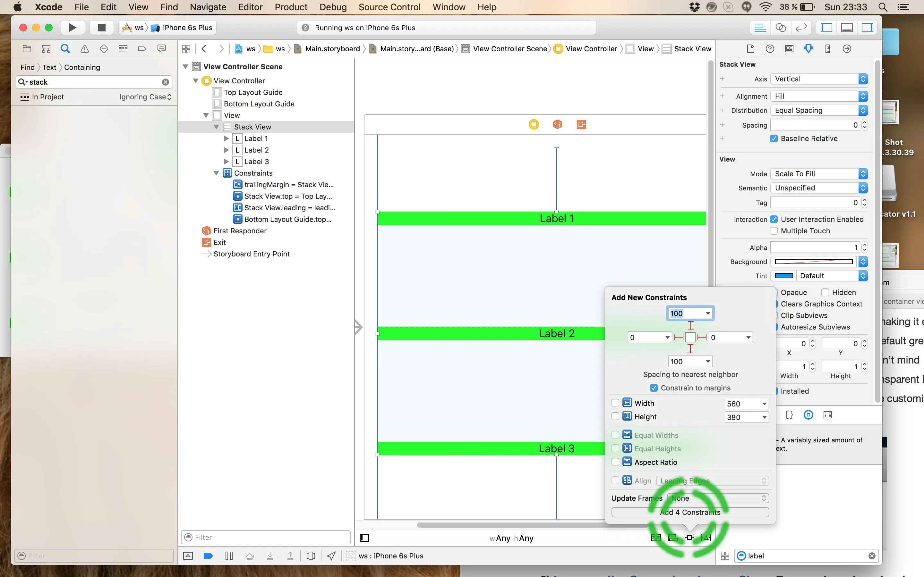The height and width of the screenshot is (577, 924).
Task: Clear the stack search field
Action: [x=165, y=82]
